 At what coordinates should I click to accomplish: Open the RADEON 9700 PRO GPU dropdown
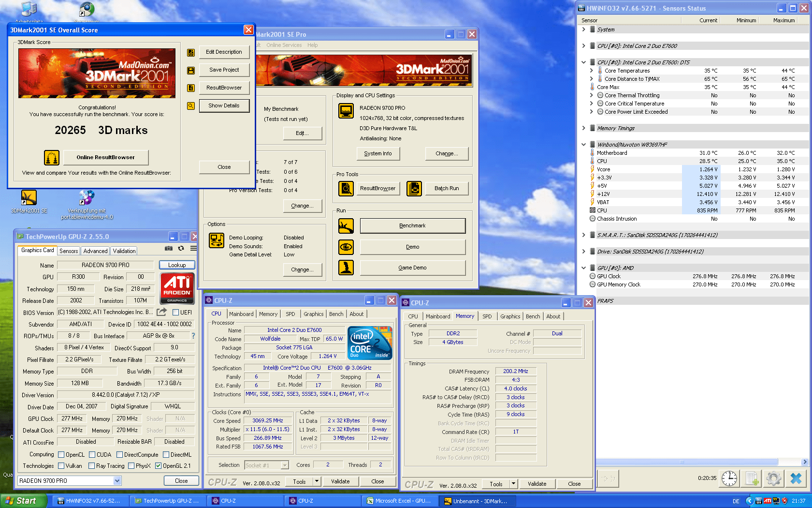point(117,481)
